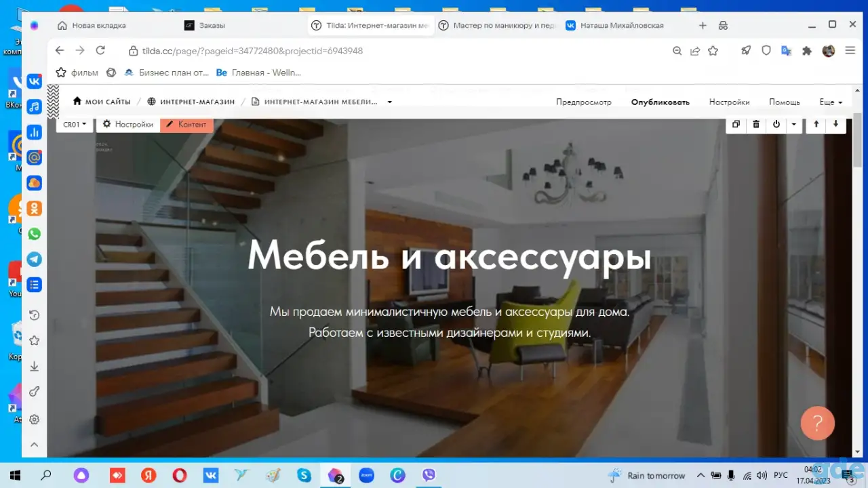The height and width of the screenshot is (488, 868).
Task: Duplicate the CR01 block
Action: click(x=736, y=124)
